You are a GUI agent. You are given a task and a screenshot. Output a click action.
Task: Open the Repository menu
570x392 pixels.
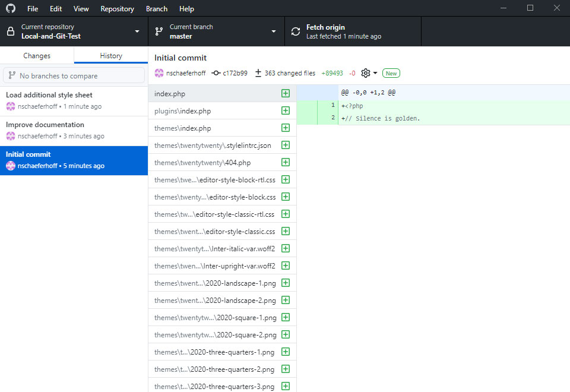tap(117, 9)
